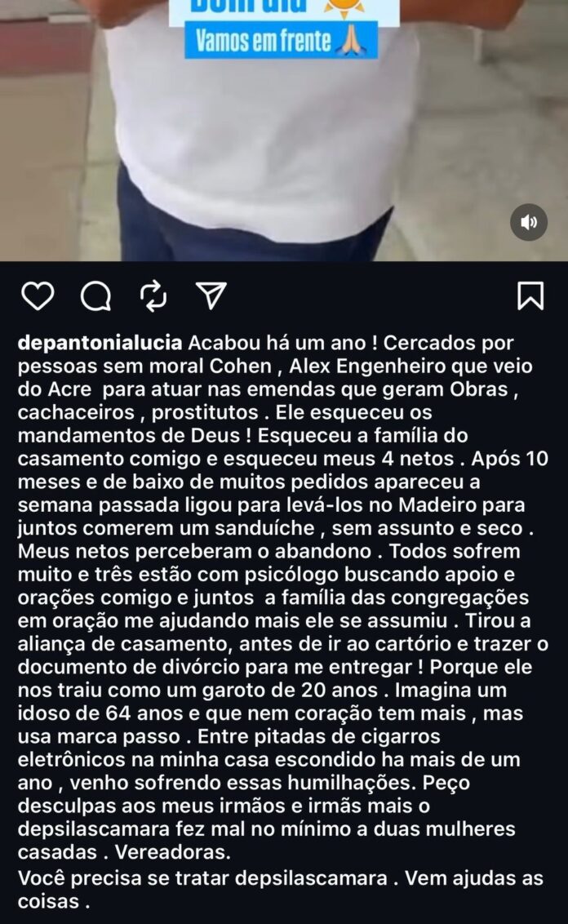This screenshot has height=924, width=568.
Task: Tap the 'Vamos em frente' sticker
Action: tap(281, 41)
